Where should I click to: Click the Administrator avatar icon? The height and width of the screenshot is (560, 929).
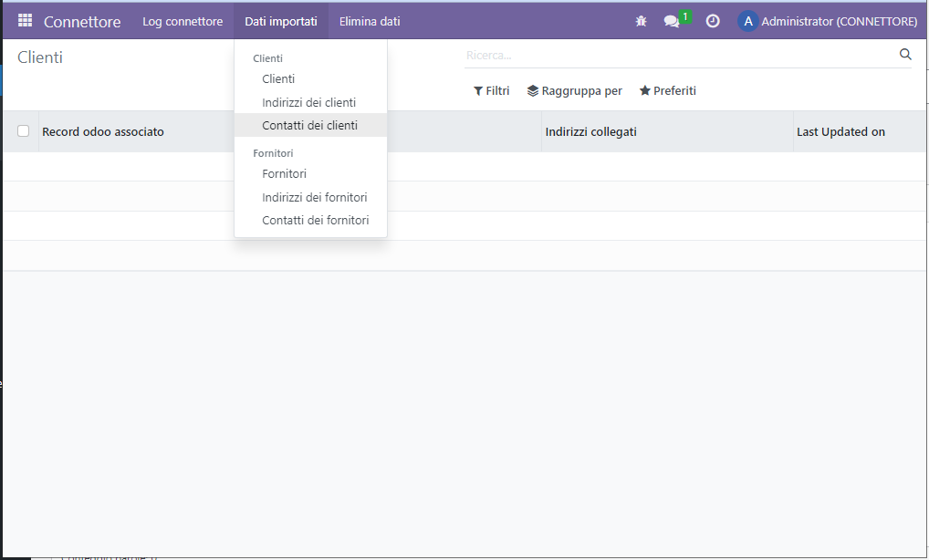pos(747,21)
